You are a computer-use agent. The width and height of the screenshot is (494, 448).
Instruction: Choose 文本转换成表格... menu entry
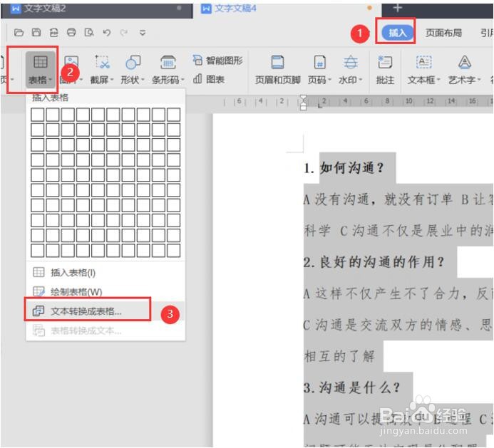[x=106, y=311]
